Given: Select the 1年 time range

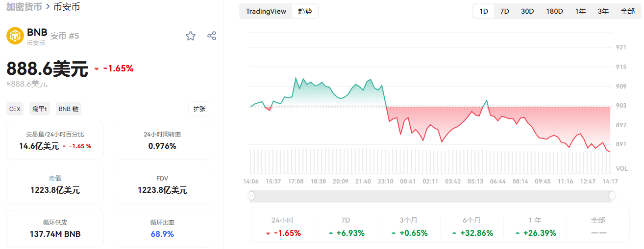Looking at the screenshot, I should 580,11.
